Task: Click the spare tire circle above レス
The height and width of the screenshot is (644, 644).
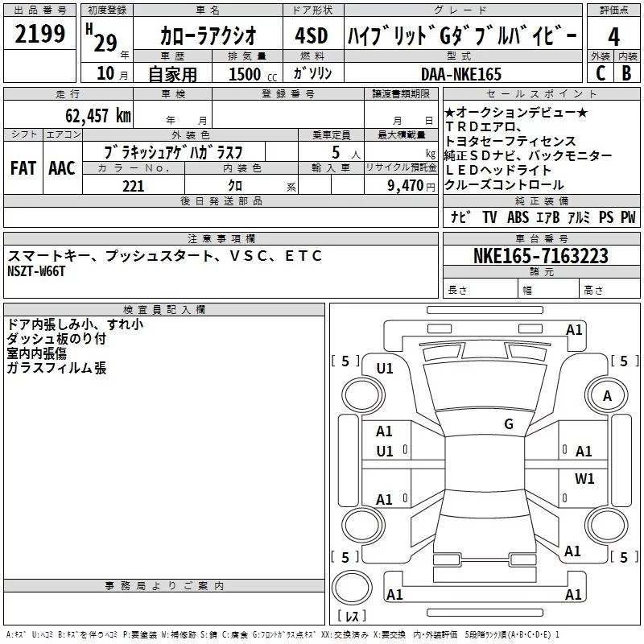Action: (352, 588)
